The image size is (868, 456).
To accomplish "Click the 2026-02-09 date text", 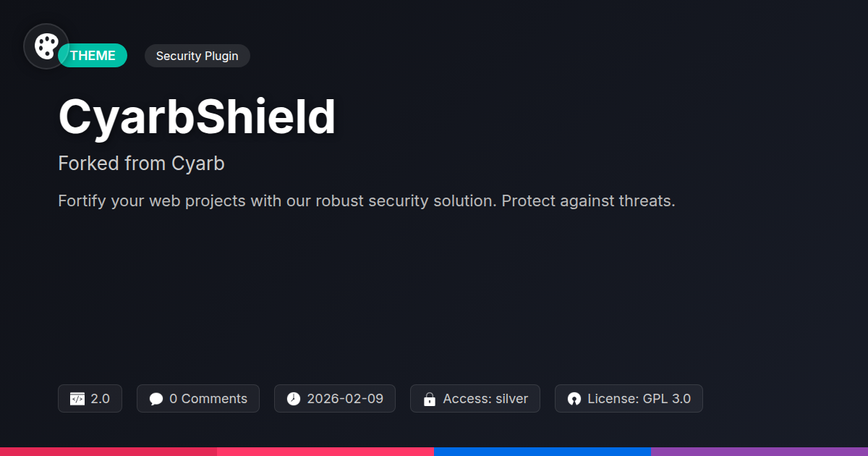I will click(345, 399).
